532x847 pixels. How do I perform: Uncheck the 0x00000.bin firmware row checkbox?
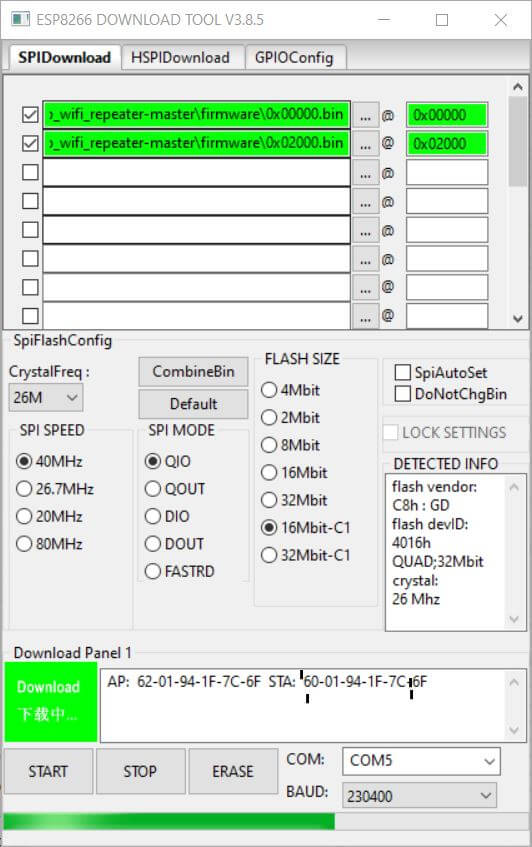[30, 115]
